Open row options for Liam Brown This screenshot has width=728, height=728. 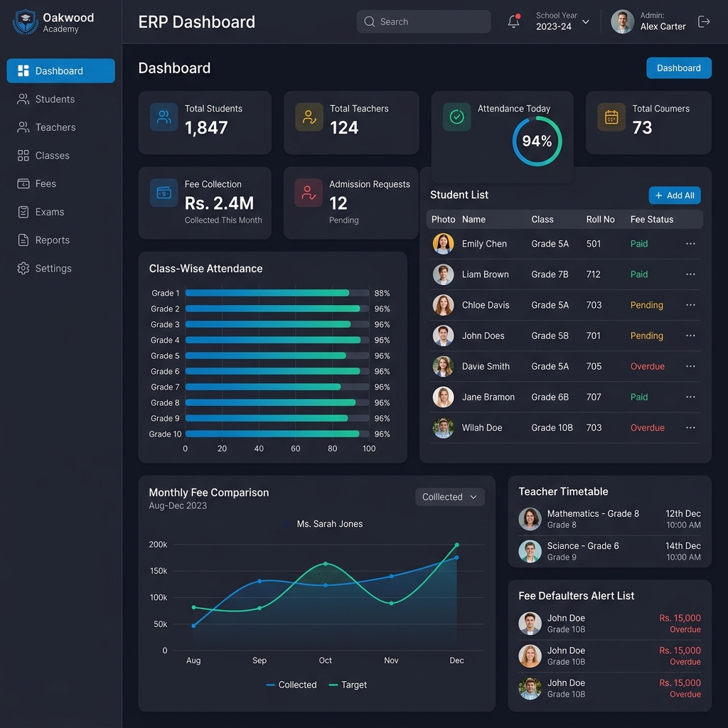(690, 274)
